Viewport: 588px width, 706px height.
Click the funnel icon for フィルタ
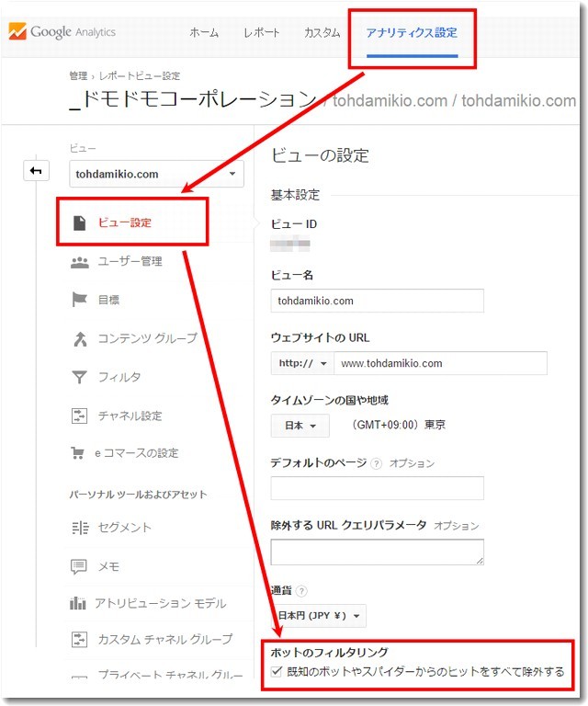point(79,377)
